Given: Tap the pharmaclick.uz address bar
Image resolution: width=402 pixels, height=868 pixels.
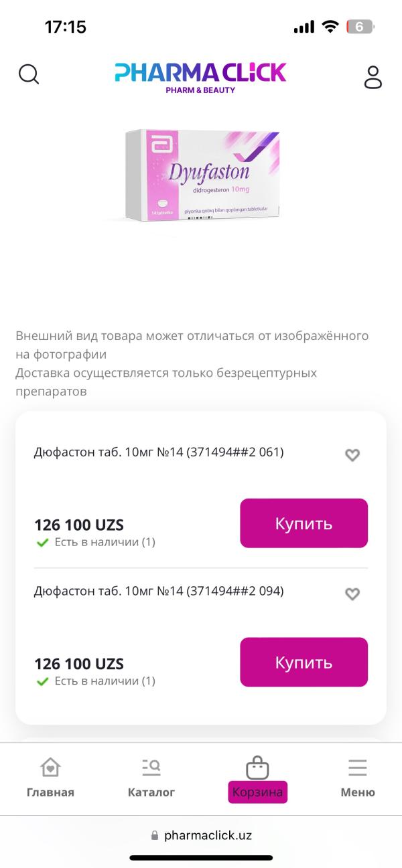Looking at the screenshot, I should click(201, 835).
